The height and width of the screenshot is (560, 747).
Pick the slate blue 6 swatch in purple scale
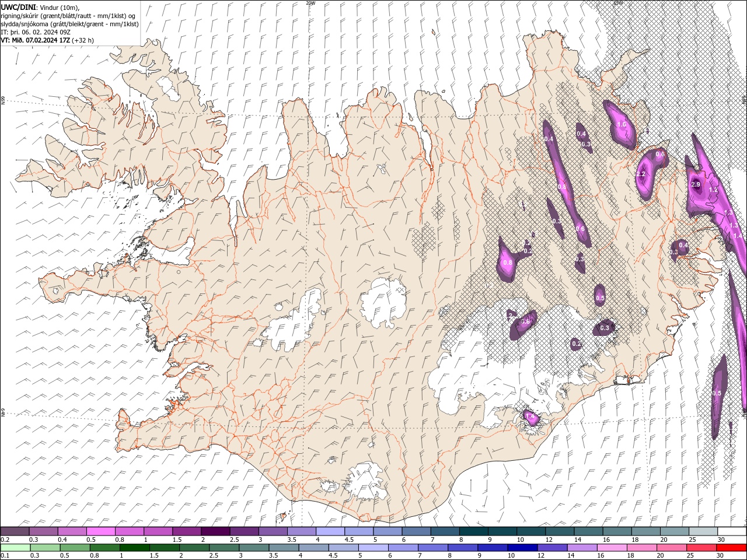point(416,531)
